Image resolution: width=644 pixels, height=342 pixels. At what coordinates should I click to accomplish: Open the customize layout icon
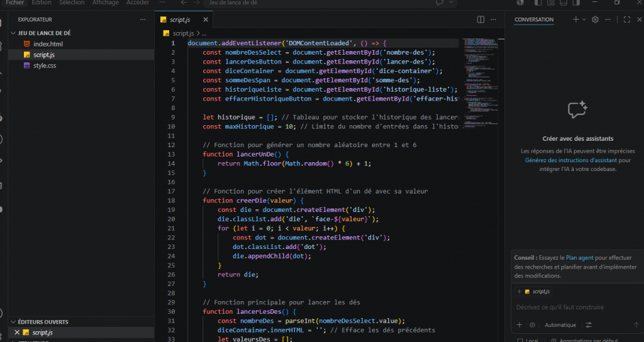[x=551, y=3]
